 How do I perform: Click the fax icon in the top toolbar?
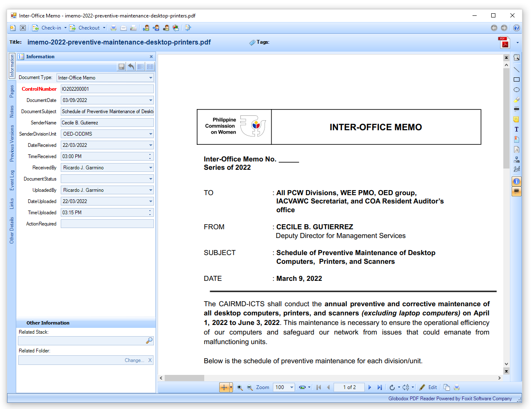click(134, 28)
